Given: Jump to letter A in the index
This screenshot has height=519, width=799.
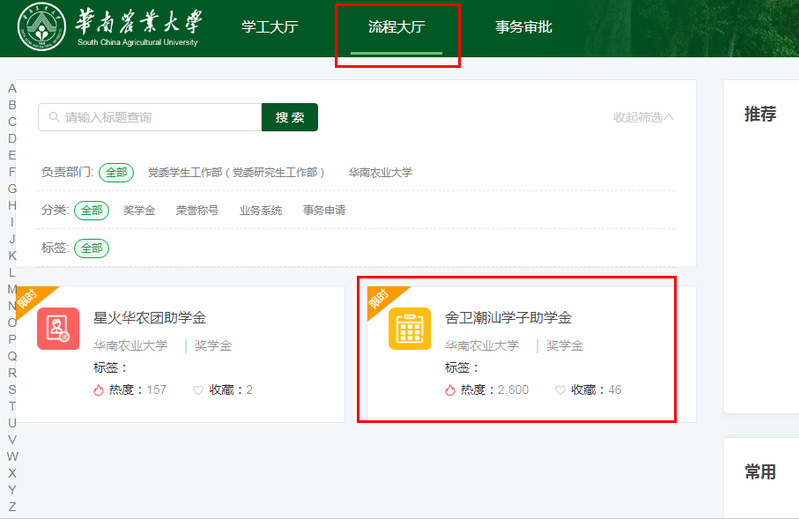Looking at the screenshot, I should coord(12,89).
